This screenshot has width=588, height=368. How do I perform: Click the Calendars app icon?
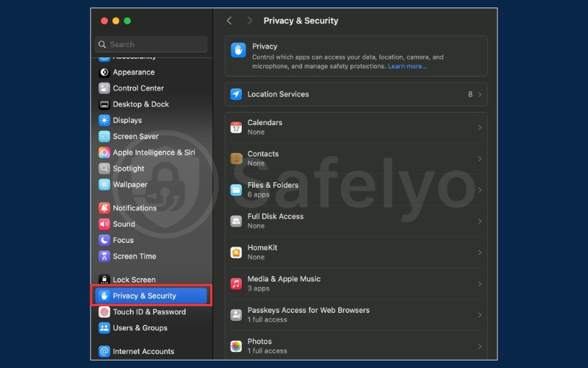click(236, 127)
